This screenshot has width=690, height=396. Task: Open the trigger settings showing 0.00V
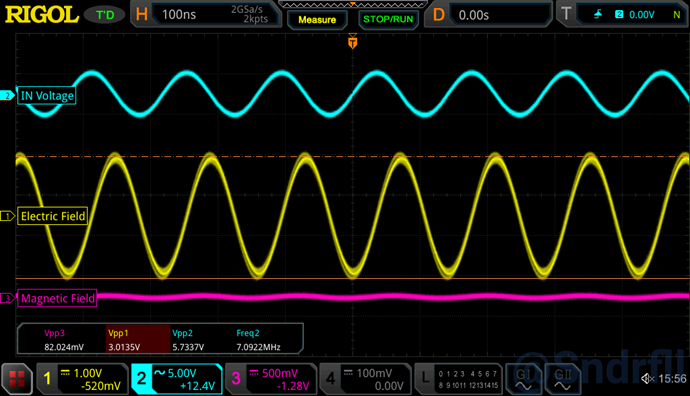(623, 15)
